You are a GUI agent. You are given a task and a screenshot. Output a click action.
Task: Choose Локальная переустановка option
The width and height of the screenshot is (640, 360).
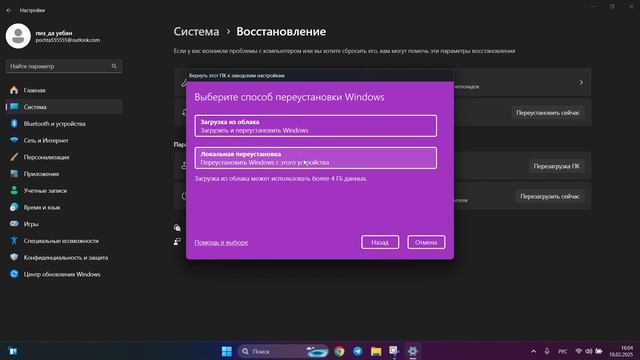(x=316, y=158)
